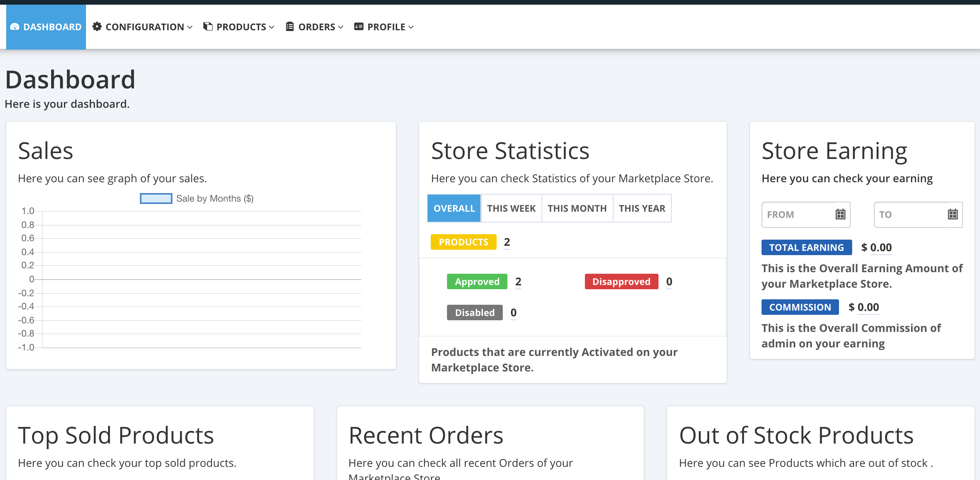
Task: Switch to This Week tab
Action: [511, 209]
